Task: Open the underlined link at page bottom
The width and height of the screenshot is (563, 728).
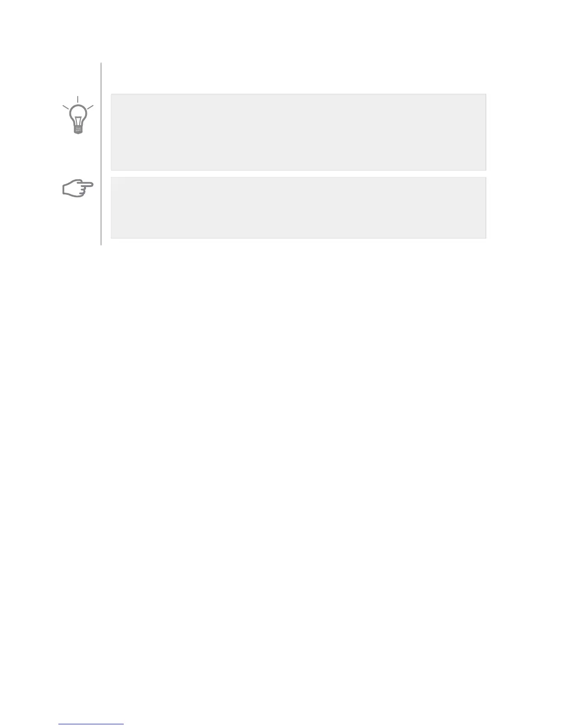Action: (x=91, y=724)
